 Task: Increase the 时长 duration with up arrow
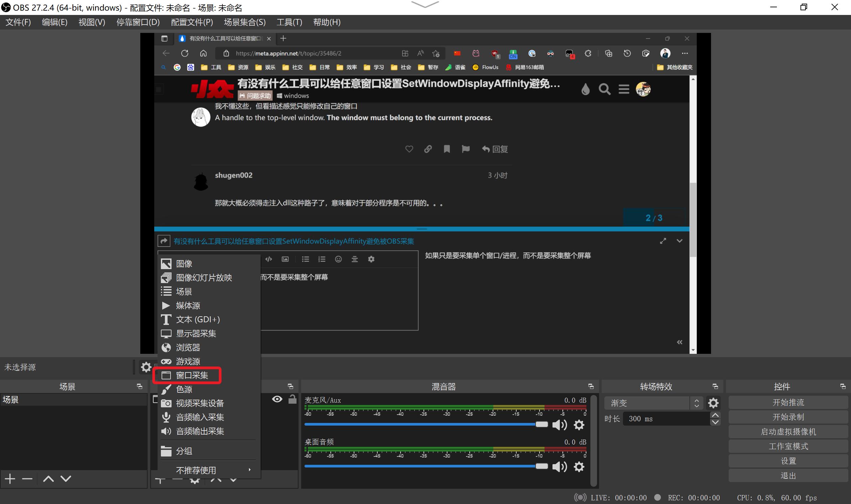click(x=715, y=415)
